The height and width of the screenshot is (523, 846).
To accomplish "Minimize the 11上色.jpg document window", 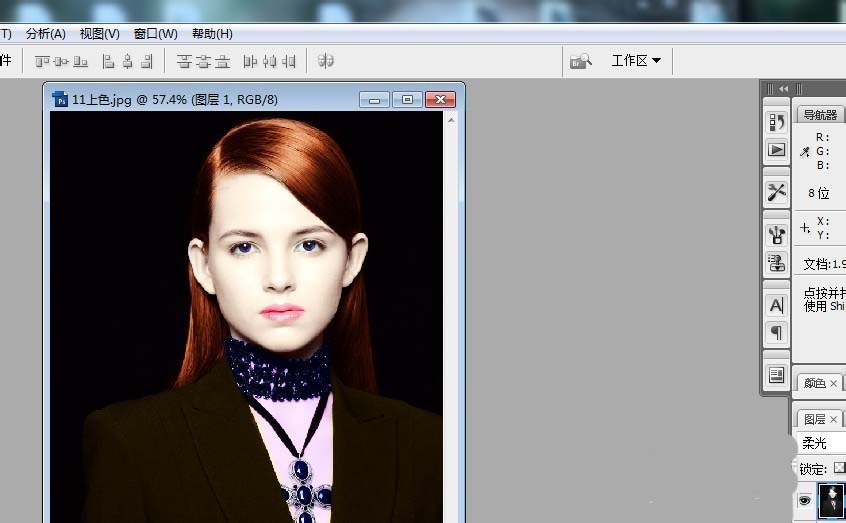I will 374,99.
